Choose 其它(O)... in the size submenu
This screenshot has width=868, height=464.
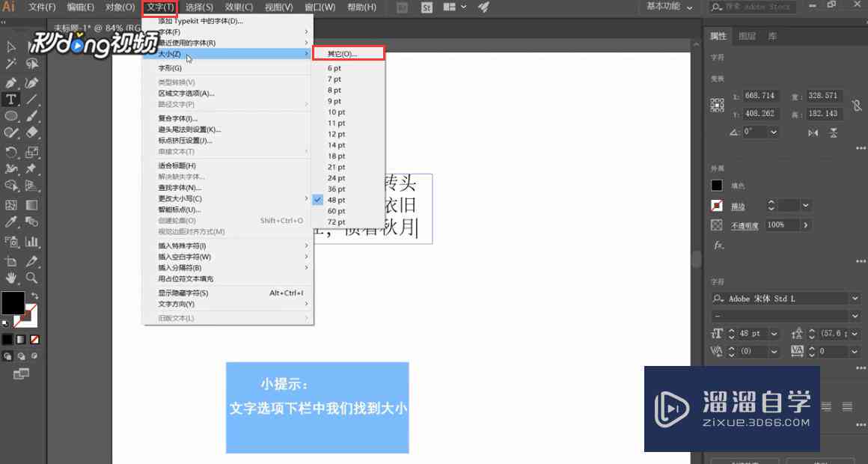click(349, 54)
